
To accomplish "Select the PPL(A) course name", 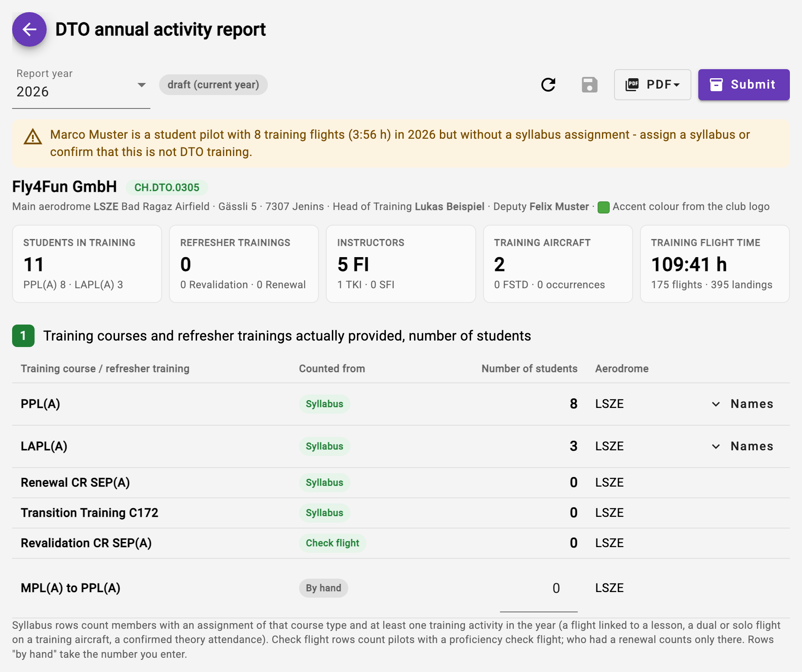I will pyautogui.click(x=41, y=404).
